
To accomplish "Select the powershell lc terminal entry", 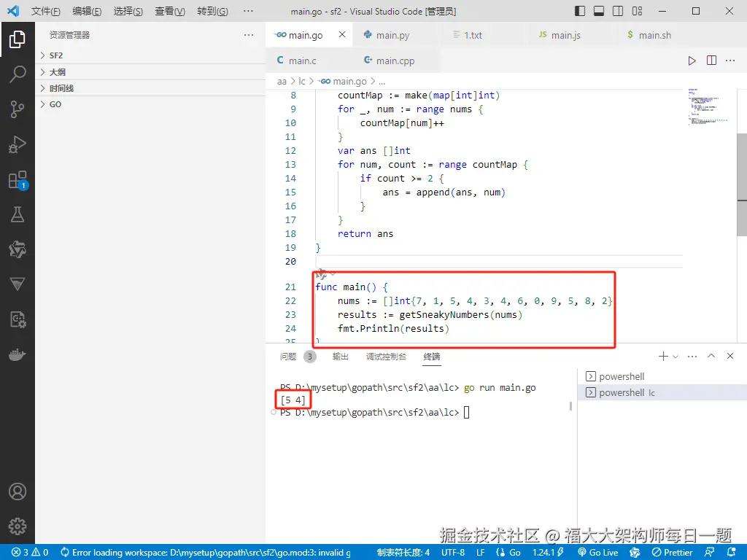I will (662, 393).
